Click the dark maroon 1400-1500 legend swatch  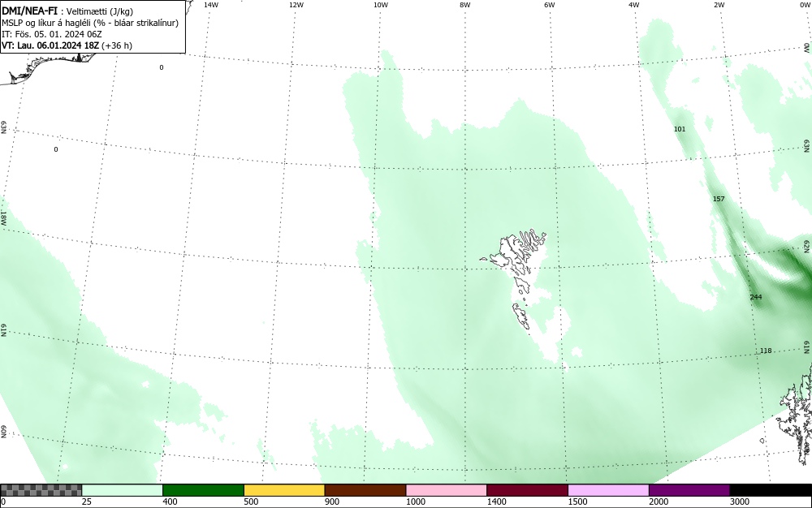click(x=527, y=490)
